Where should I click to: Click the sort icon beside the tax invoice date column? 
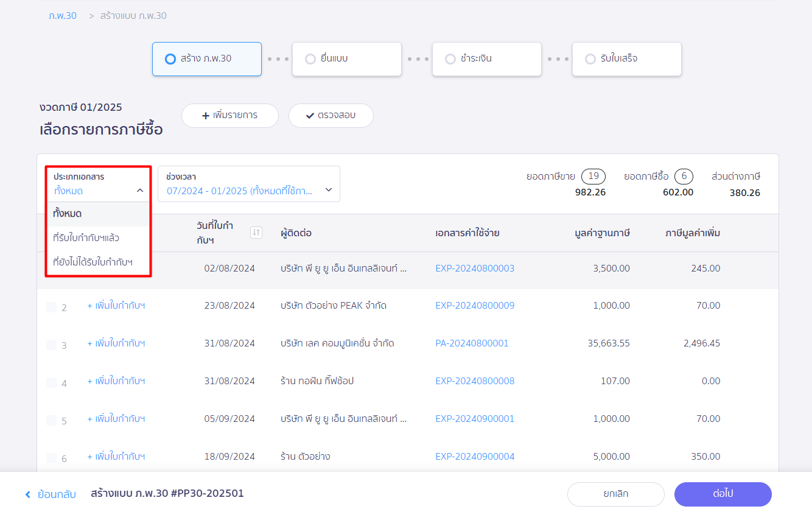256,233
